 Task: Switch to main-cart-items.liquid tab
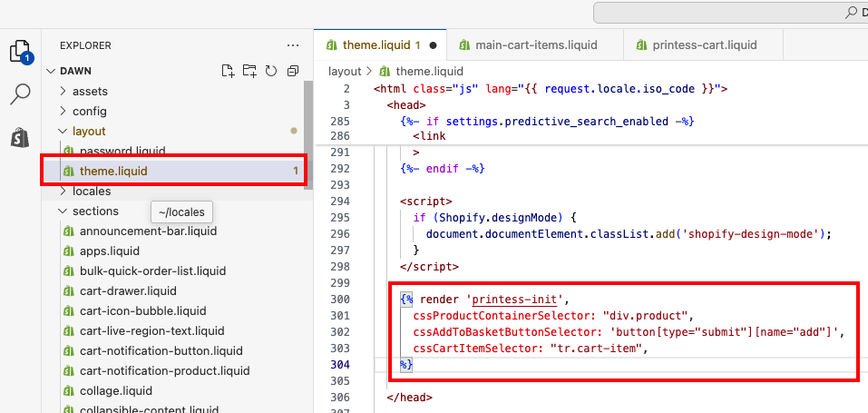528,44
